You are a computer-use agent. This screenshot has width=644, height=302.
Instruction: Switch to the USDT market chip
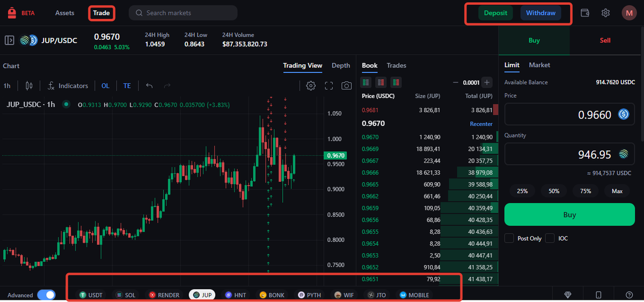tap(91, 295)
